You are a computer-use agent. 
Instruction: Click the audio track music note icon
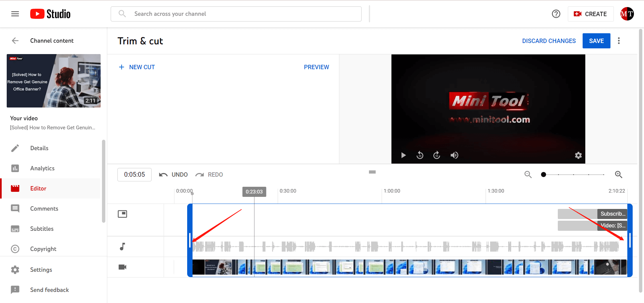pyautogui.click(x=122, y=247)
